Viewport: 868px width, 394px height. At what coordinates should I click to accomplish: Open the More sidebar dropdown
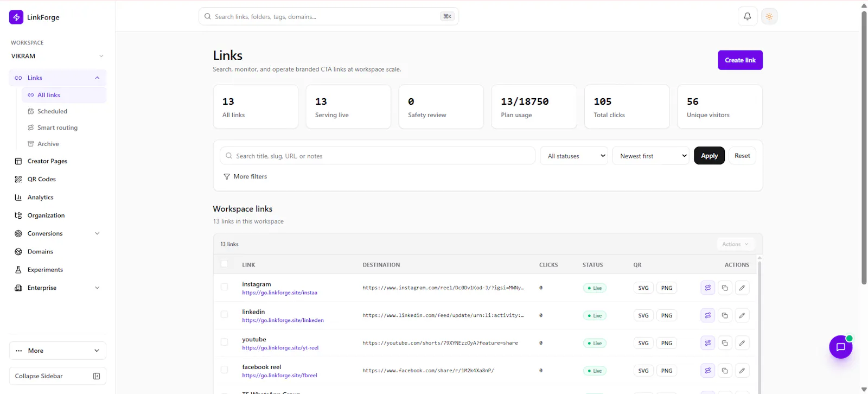58,351
